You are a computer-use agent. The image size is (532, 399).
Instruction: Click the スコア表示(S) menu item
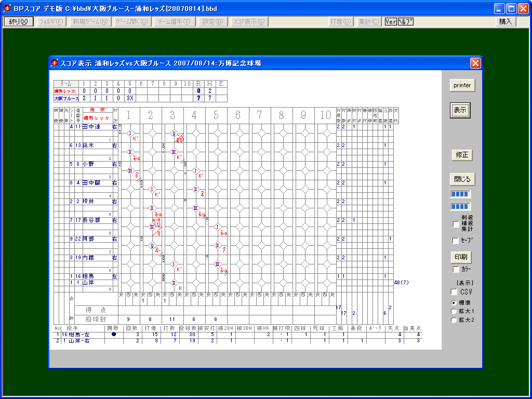pyautogui.click(x=249, y=22)
